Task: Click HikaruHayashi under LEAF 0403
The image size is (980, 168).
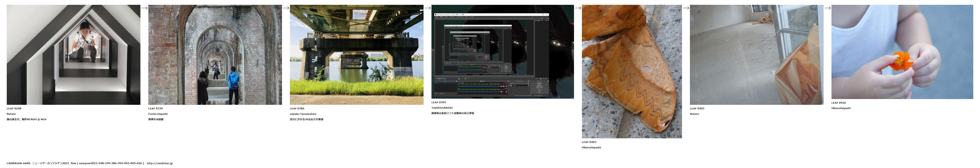Action: (x=591, y=147)
